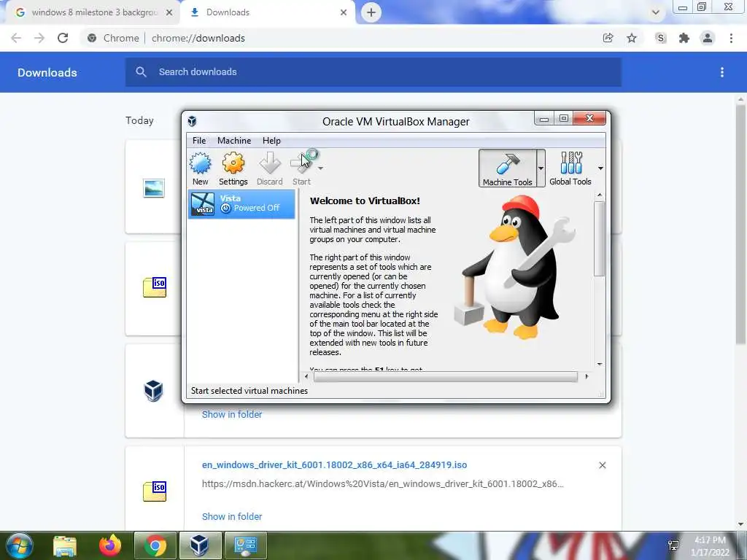The width and height of the screenshot is (747, 560).
Task: Open the Chrome profile avatar
Action: point(708,38)
